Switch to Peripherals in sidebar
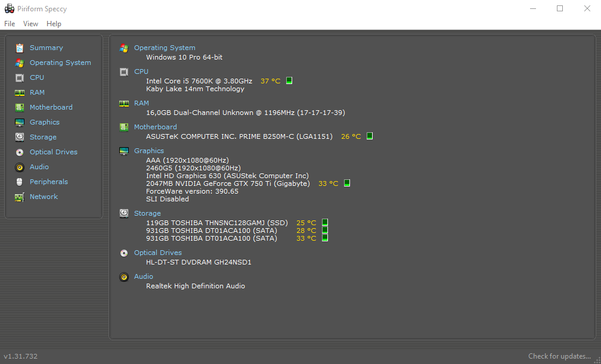601x364 pixels. click(49, 182)
